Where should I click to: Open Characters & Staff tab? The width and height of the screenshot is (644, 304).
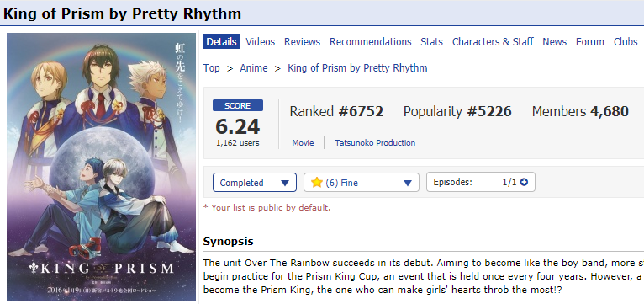493,42
